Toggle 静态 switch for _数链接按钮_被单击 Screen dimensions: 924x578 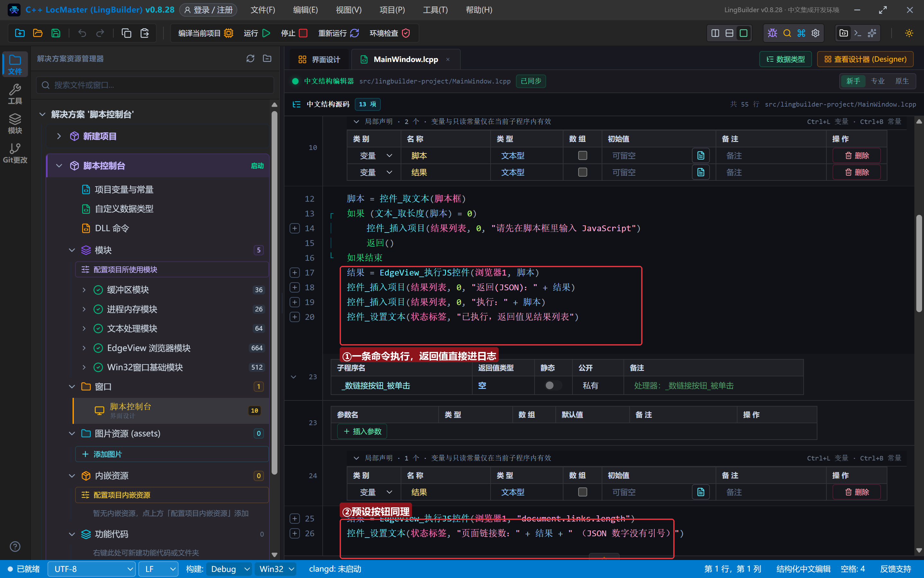point(553,385)
